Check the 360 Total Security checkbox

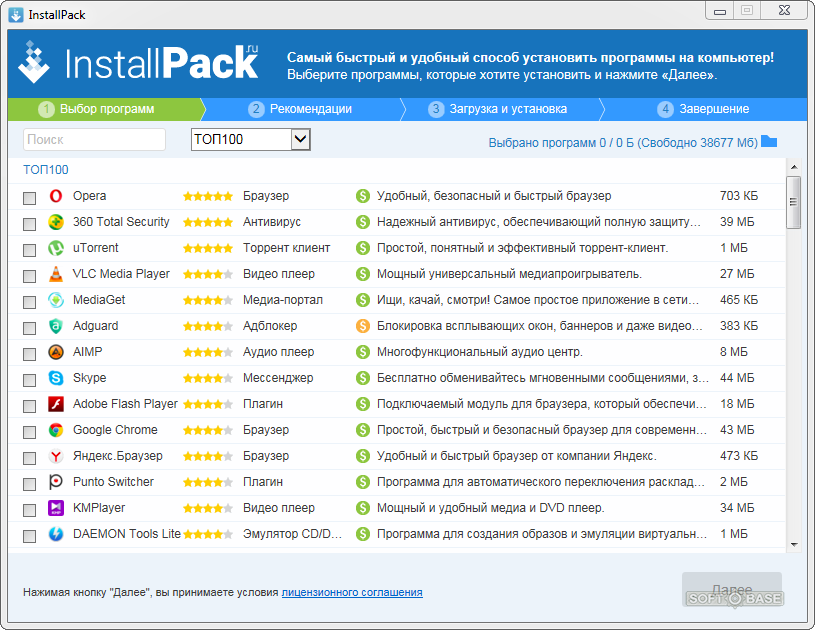click(x=30, y=223)
